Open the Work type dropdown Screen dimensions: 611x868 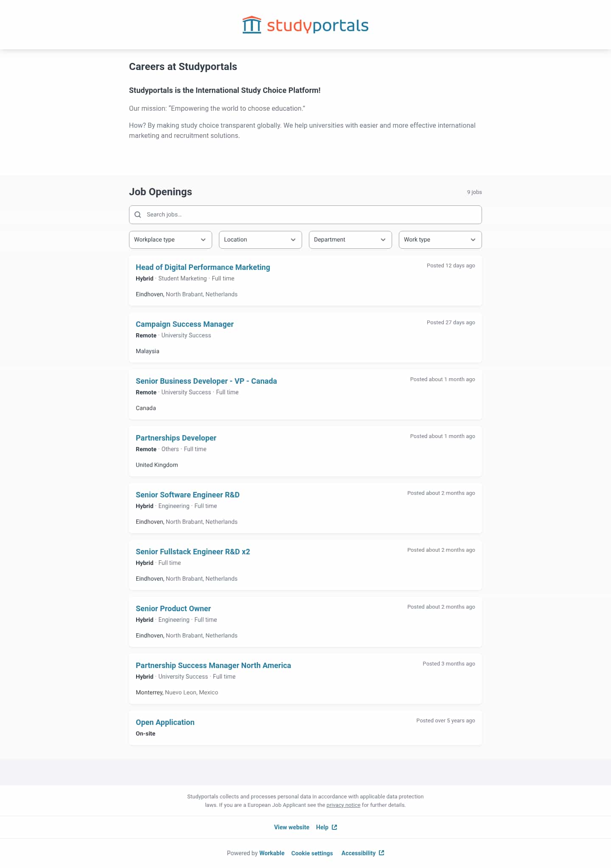[440, 240]
